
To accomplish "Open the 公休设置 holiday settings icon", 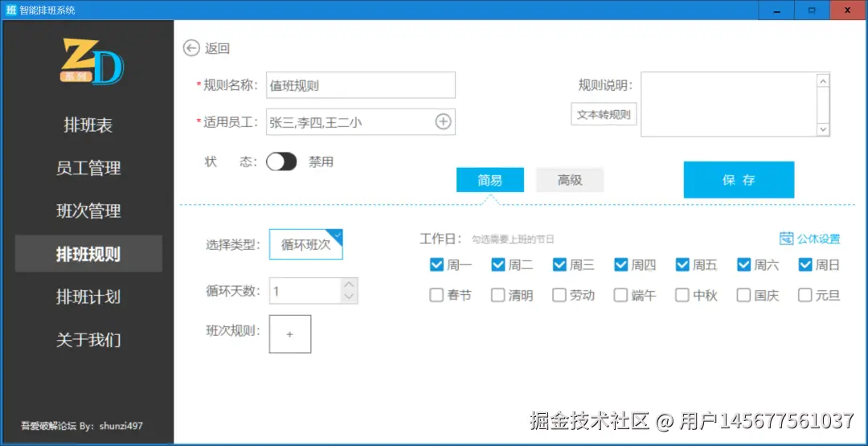I will (786, 239).
